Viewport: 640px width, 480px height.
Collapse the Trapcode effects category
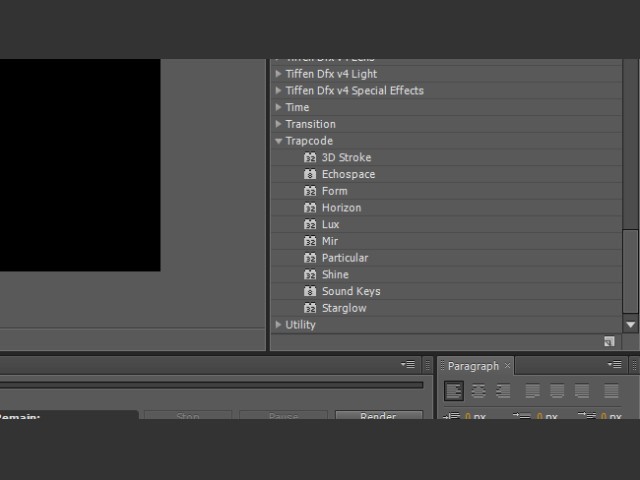[278, 141]
